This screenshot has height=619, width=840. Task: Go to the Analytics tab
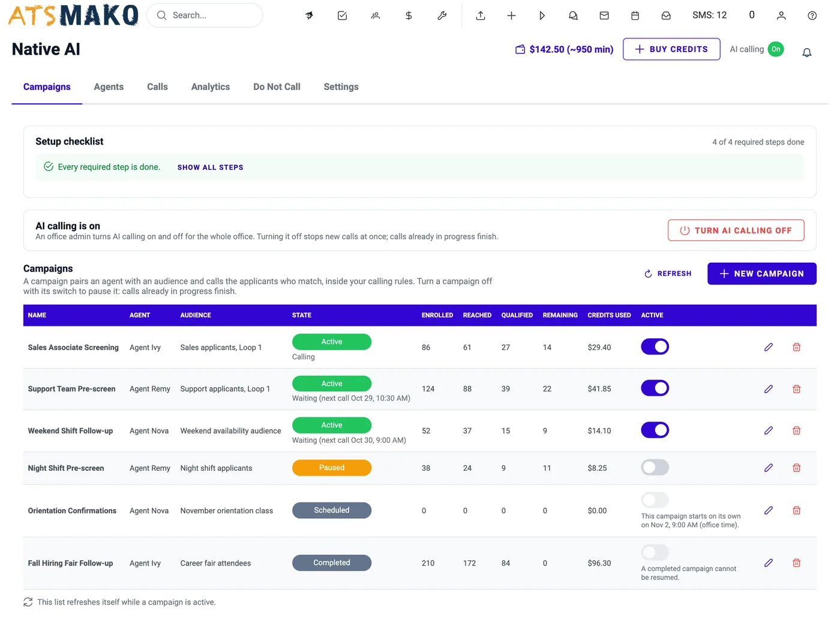(211, 87)
